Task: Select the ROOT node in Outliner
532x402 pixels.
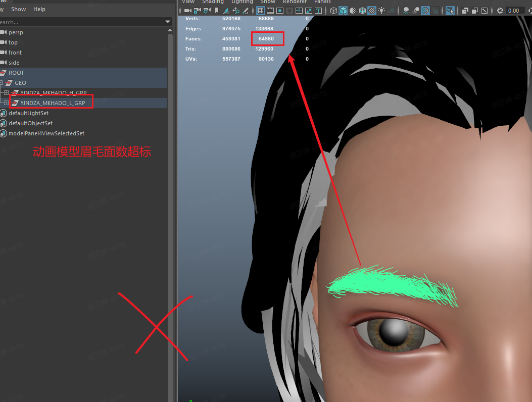Action: pyautogui.click(x=16, y=73)
